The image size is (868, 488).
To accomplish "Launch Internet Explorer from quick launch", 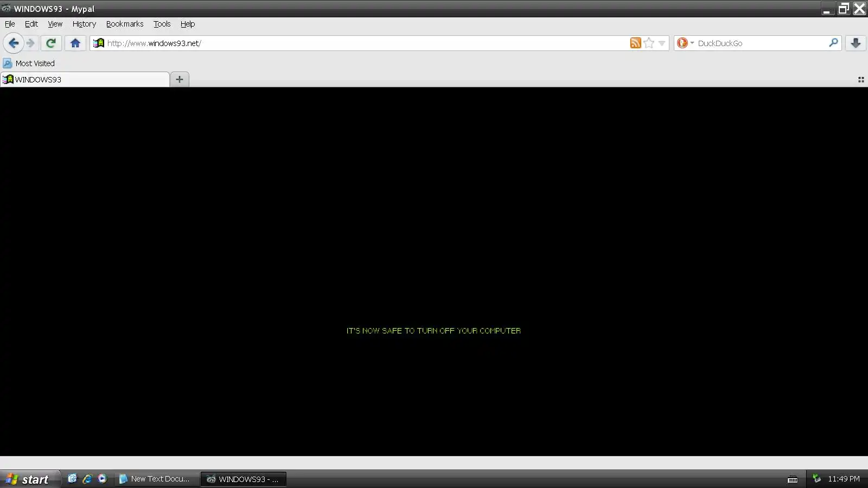I will [87, 479].
